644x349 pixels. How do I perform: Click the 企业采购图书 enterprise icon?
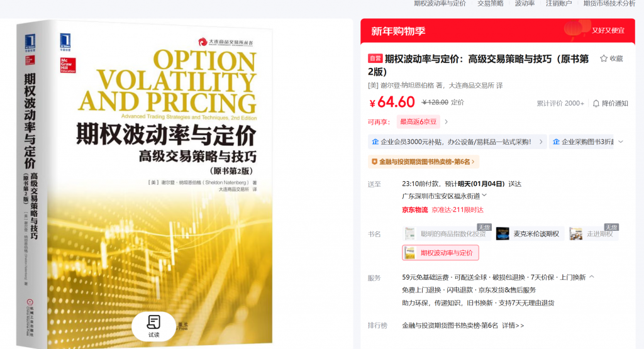[556, 141]
